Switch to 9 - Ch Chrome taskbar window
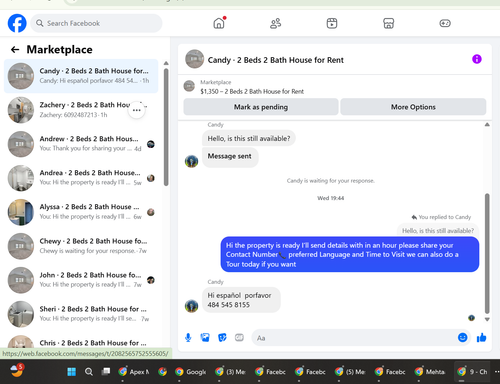500x384 pixels. (473, 372)
